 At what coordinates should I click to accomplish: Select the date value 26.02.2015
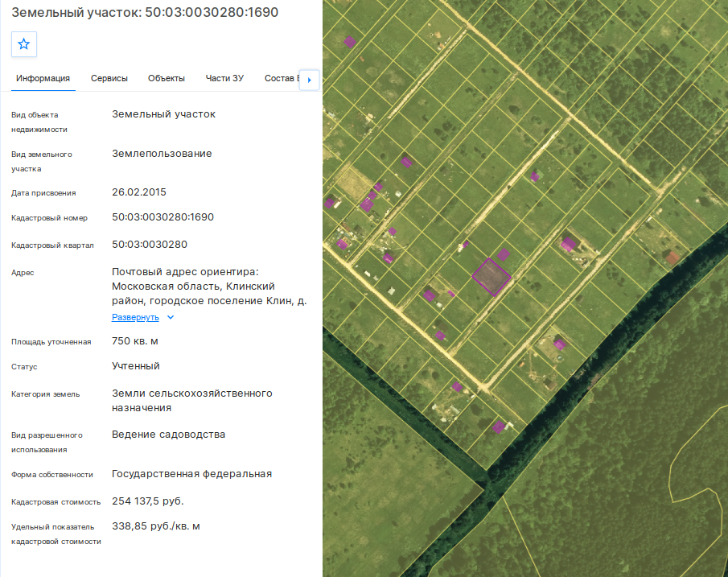[139, 192]
